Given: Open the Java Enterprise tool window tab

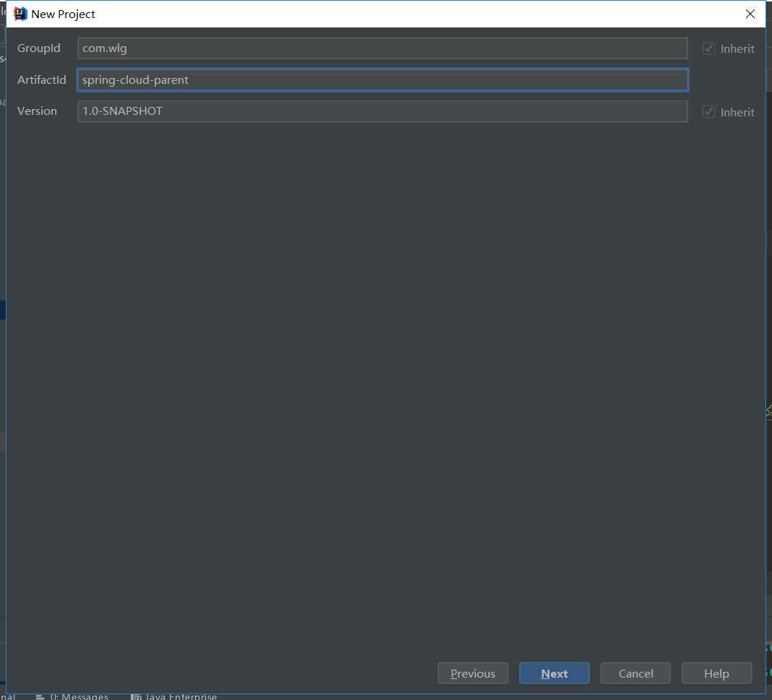Looking at the screenshot, I should [174, 696].
